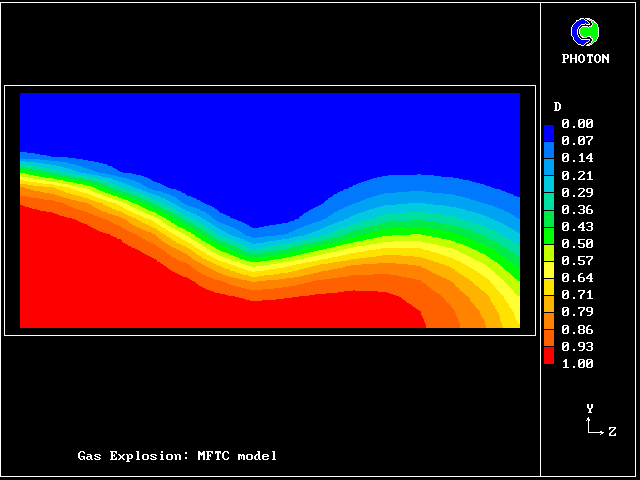Click the legend value 0.29
The image size is (640, 480).
click(577, 192)
